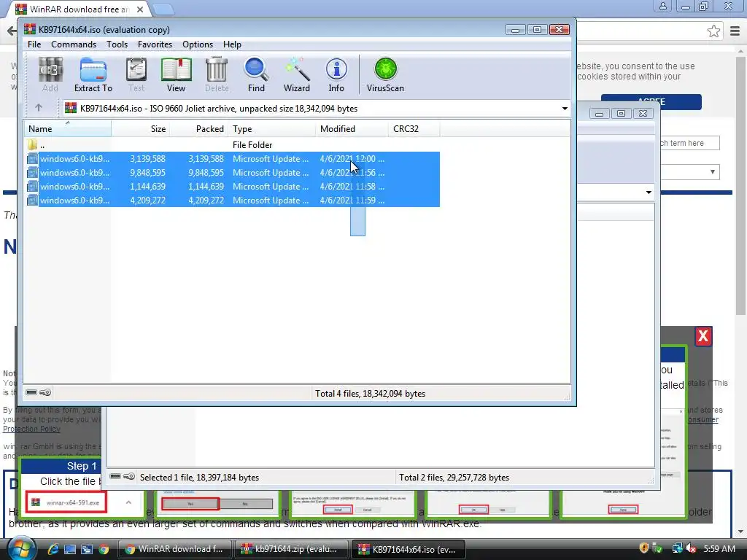Click the Chrome back arrow button
Viewport: 747px width, 560px height.
pyautogui.click(x=12, y=31)
